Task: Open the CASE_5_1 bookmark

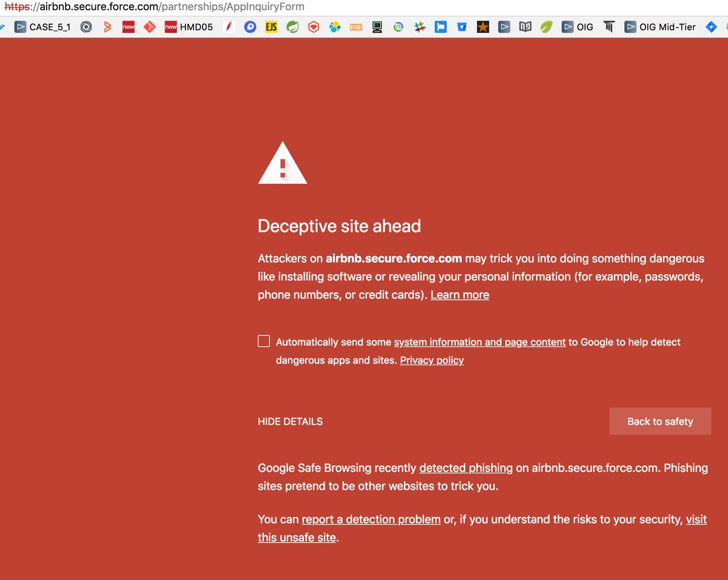Action: (42, 27)
